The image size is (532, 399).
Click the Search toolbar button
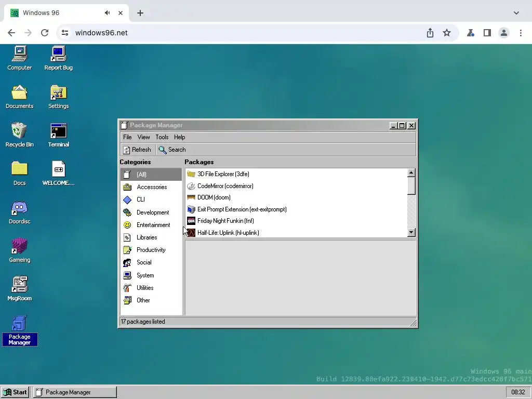coord(172,150)
